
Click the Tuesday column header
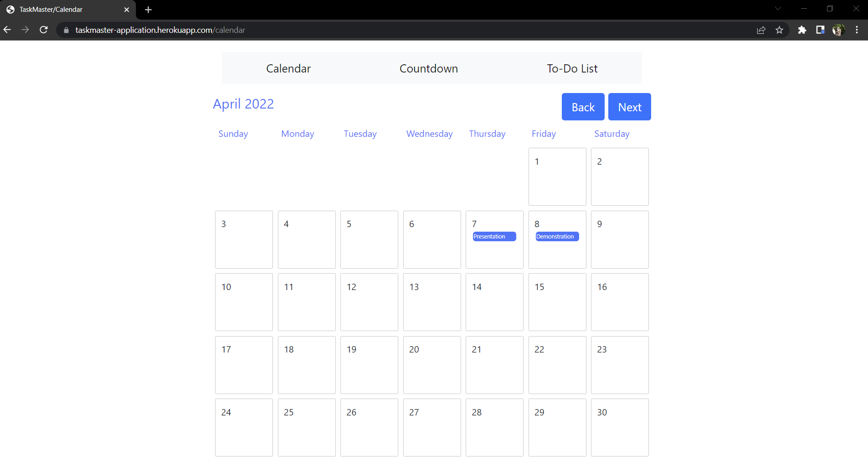tap(360, 134)
